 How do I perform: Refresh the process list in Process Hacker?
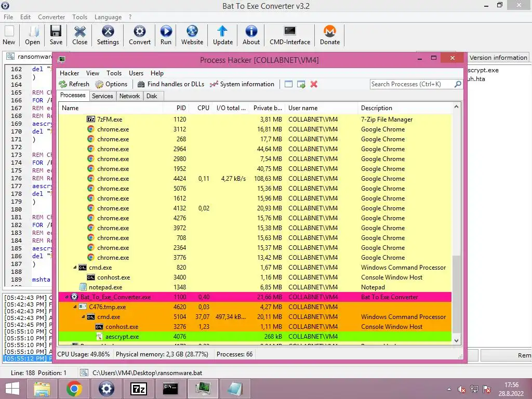tap(74, 84)
